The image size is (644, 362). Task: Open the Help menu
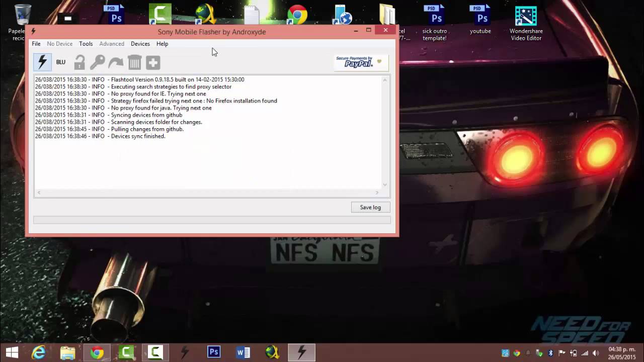tap(162, 44)
